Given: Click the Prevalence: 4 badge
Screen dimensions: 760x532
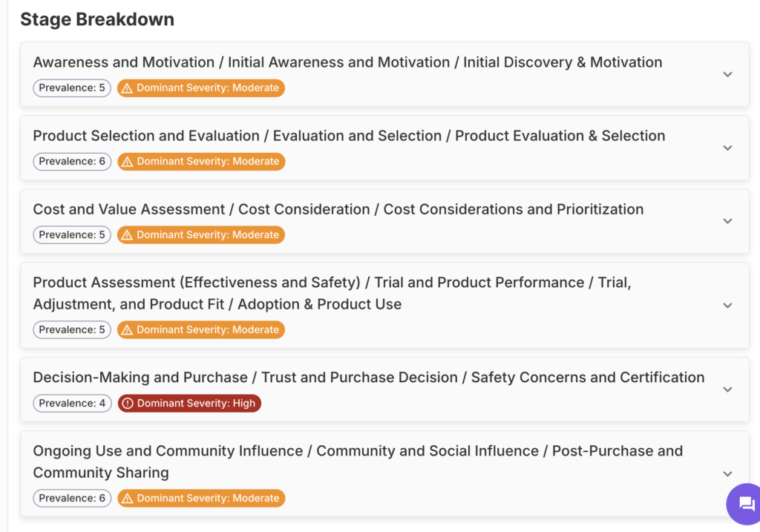Looking at the screenshot, I should tap(72, 404).
